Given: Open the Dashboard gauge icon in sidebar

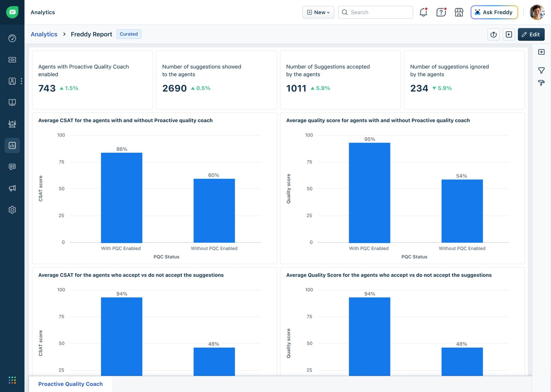Looking at the screenshot, I should 12,38.
